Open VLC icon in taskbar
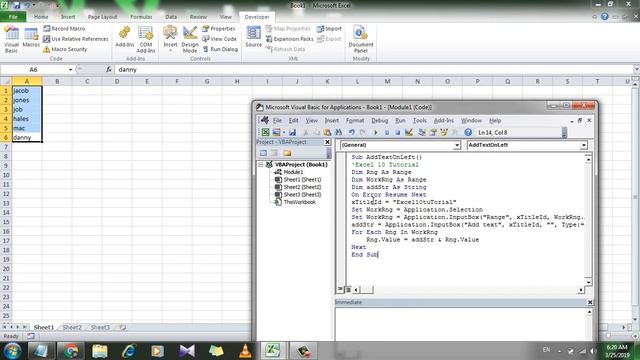This screenshot has height=360, width=640. [245, 351]
